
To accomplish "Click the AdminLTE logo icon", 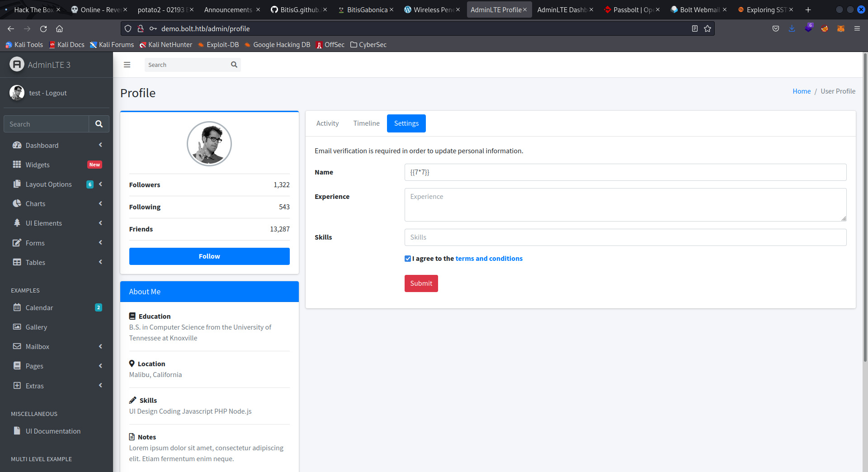I will click(x=17, y=64).
